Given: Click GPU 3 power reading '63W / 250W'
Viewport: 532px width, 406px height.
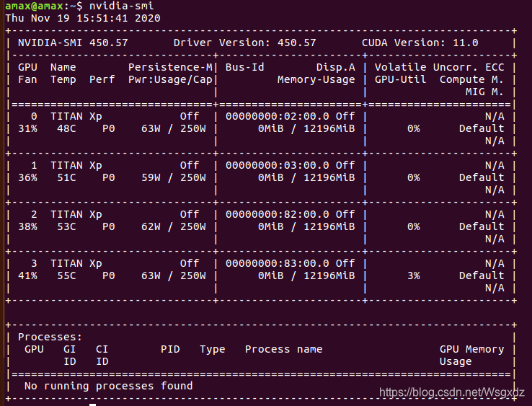Looking at the screenshot, I should 174,275.
